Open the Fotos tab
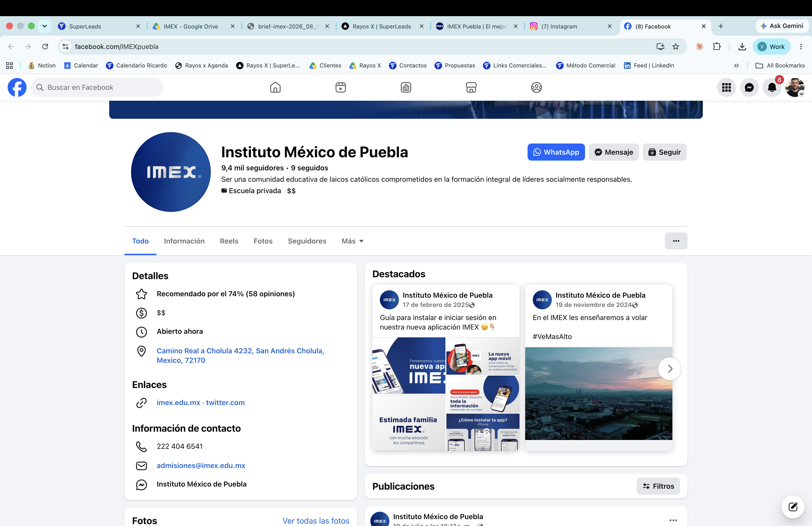 coord(263,241)
